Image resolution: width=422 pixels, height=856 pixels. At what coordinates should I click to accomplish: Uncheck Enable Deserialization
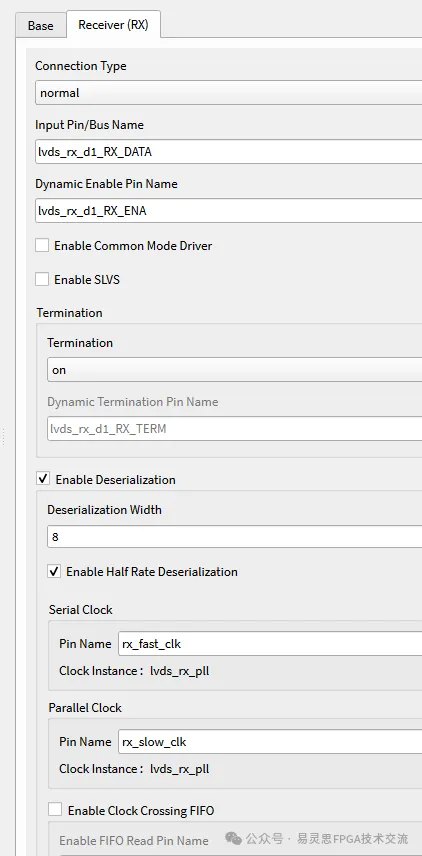click(43, 479)
